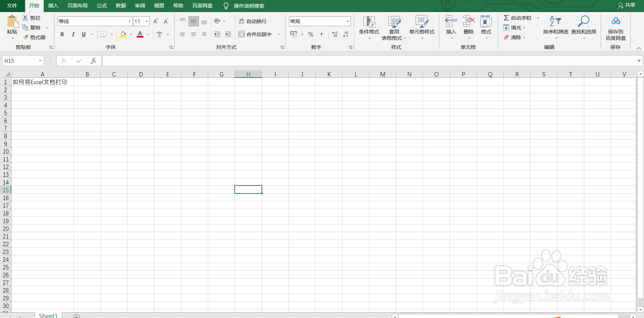The width and height of the screenshot is (644, 318).
Task: Switch to the Data (数据) tab
Action: click(x=121, y=6)
